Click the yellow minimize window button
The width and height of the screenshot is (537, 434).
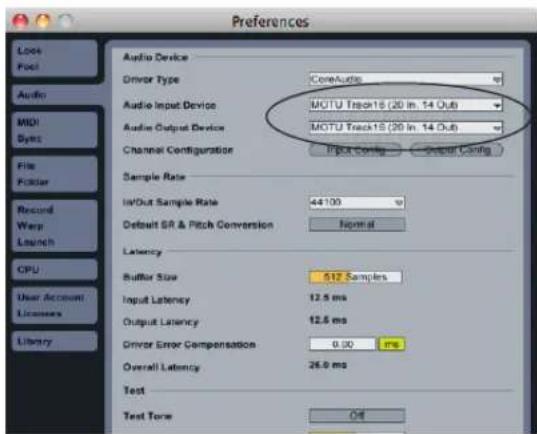point(43,21)
